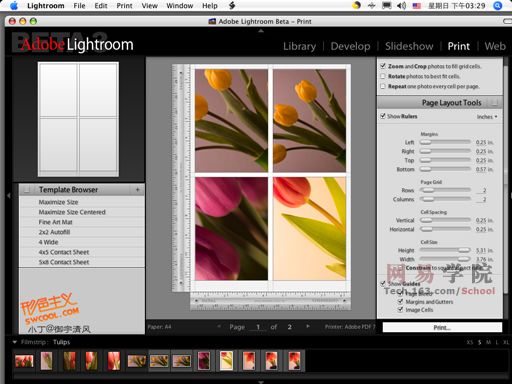Open the Inches ruler units dropdown
512x384 pixels.
click(x=487, y=117)
